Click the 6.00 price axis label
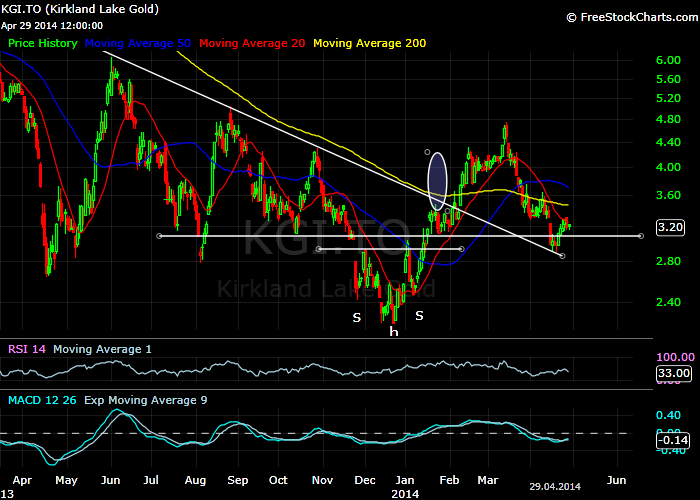The height and width of the screenshot is (500, 700). 668,60
